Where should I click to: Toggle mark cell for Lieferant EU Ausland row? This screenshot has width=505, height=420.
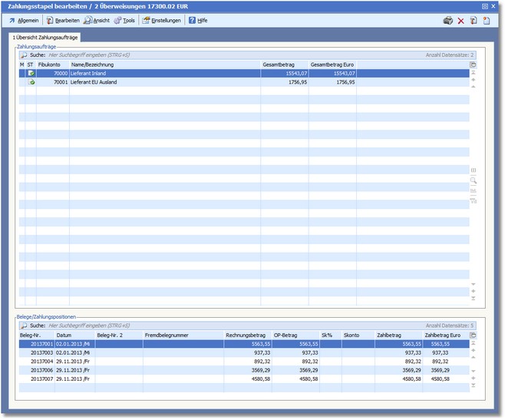(x=21, y=81)
